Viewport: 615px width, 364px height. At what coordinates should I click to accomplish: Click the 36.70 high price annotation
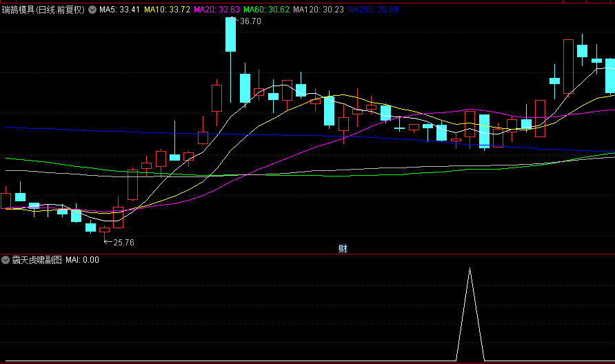point(250,21)
